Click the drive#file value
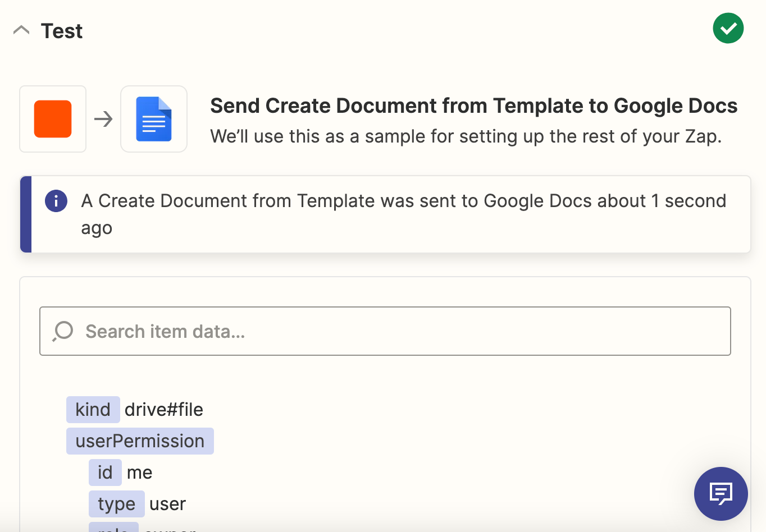The image size is (766, 532). (164, 410)
